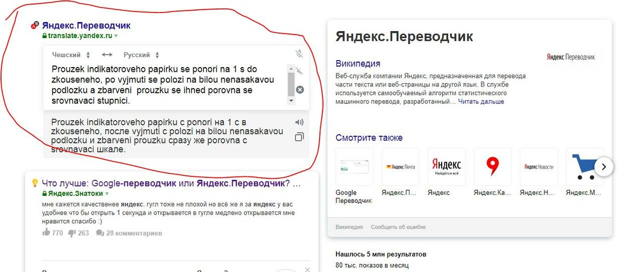Click the Смотрите также heading
644x272 pixels.
pos(369,138)
